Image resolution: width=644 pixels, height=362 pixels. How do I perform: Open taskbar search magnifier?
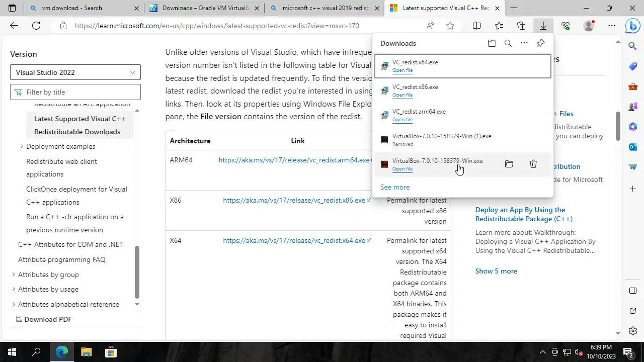[x=36, y=351]
